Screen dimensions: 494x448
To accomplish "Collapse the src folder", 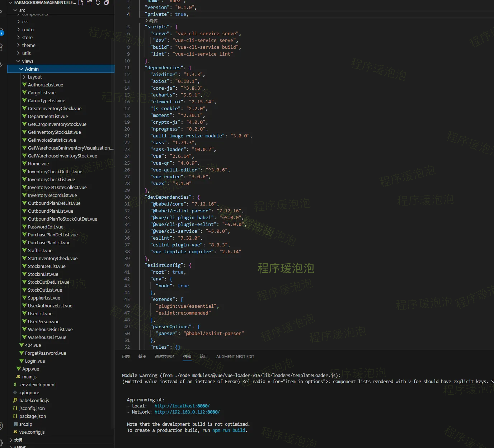I will (x=15, y=10).
